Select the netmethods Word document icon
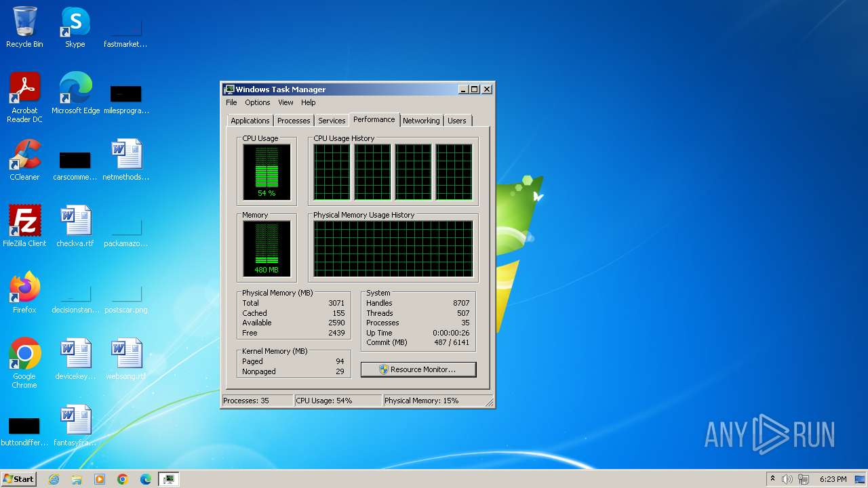This screenshot has width=868, height=488. click(x=125, y=159)
